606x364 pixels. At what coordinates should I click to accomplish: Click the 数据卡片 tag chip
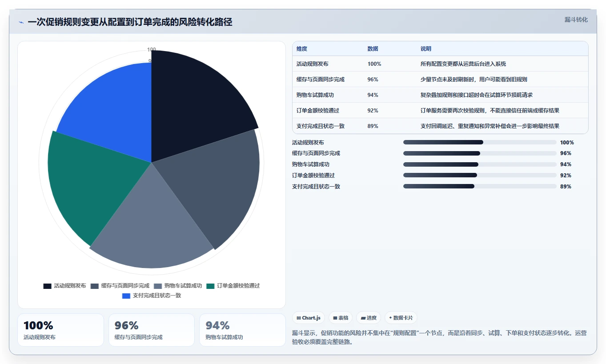click(x=401, y=318)
